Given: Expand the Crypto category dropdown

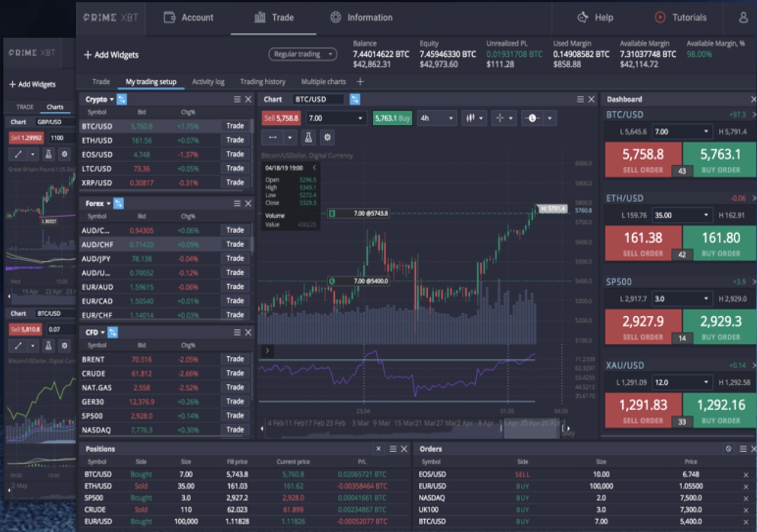Looking at the screenshot, I should (x=111, y=100).
